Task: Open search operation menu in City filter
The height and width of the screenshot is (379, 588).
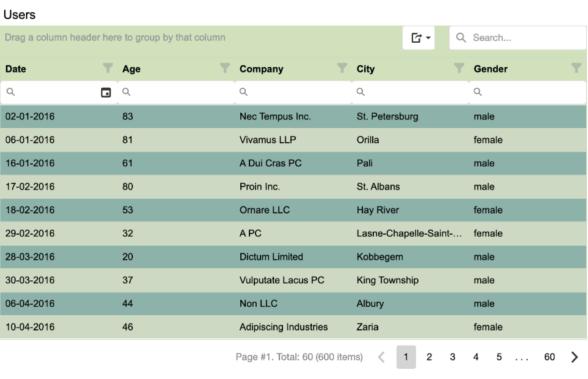Action: (x=361, y=92)
